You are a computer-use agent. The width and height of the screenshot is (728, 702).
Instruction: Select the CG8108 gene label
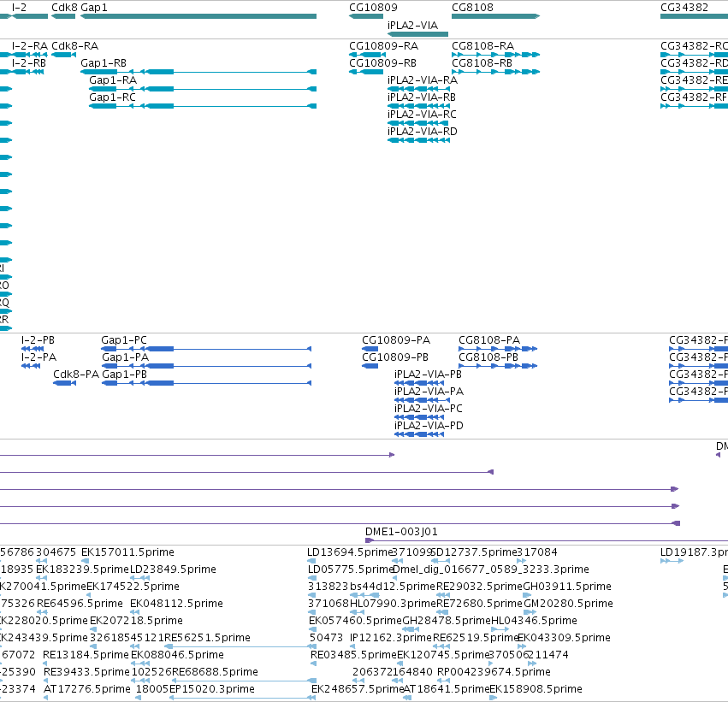(x=472, y=8)
